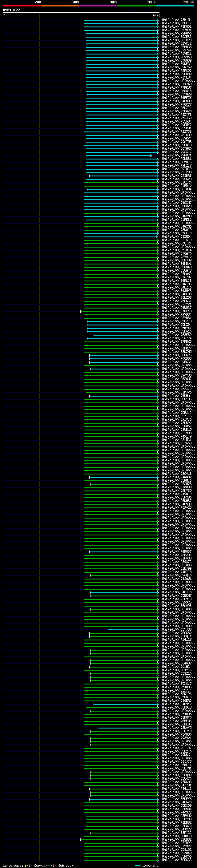Select the query name AV519177
The height and width of the screenshot is (868, 197).
pos(11,10)
